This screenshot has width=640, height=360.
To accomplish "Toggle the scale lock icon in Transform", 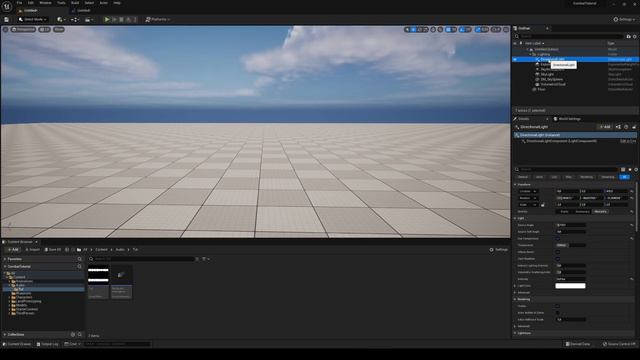I will 542,204.
